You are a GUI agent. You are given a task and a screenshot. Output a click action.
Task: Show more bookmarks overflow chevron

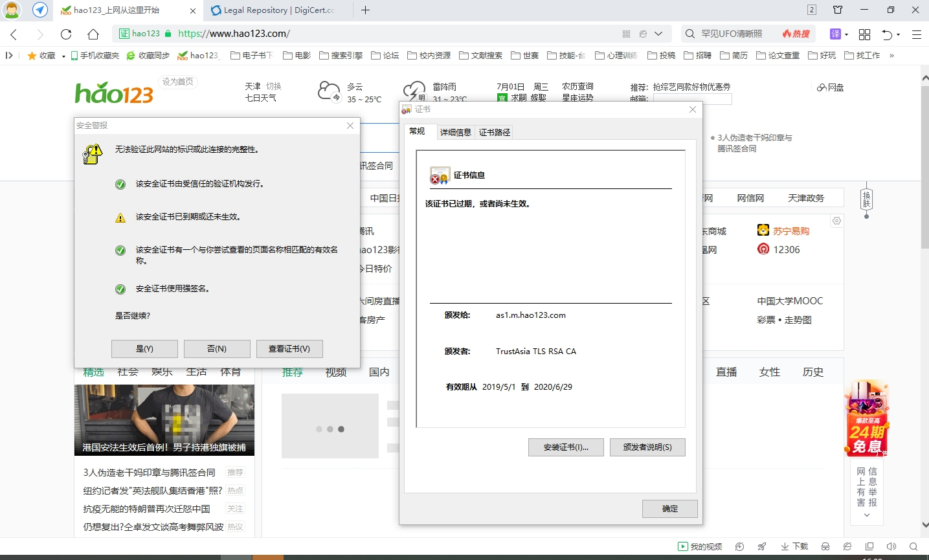click(891, 56)
